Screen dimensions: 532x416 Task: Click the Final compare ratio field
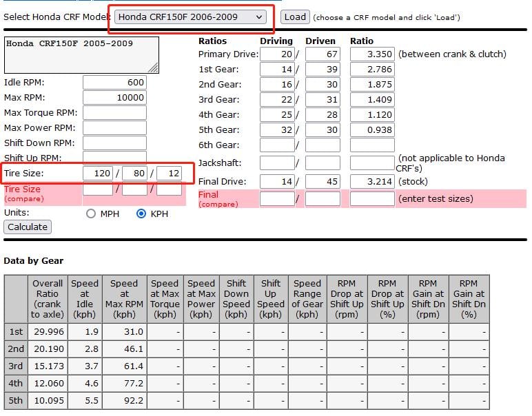coord(372,198)
